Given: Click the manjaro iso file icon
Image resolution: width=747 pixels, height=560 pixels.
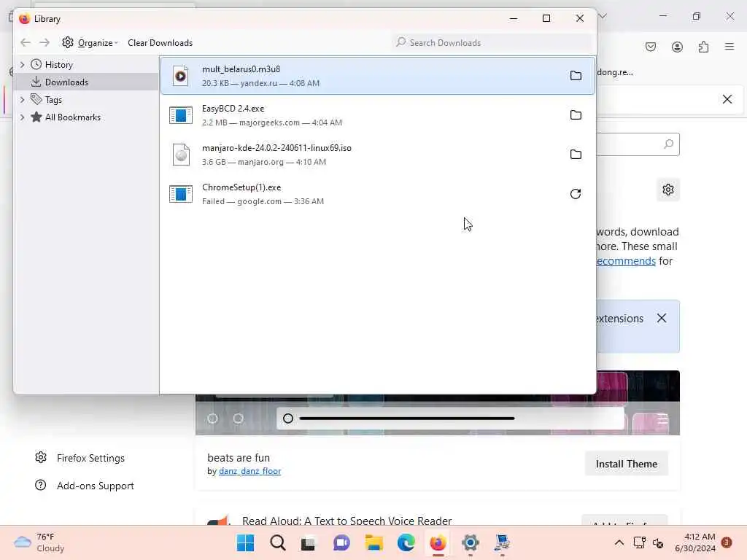Looking at the screenshot, I should (181, 155).
